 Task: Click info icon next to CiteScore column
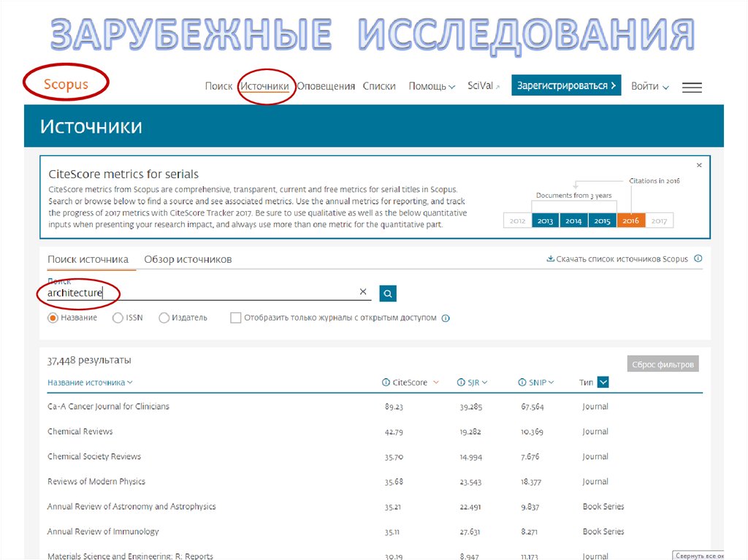386,383
